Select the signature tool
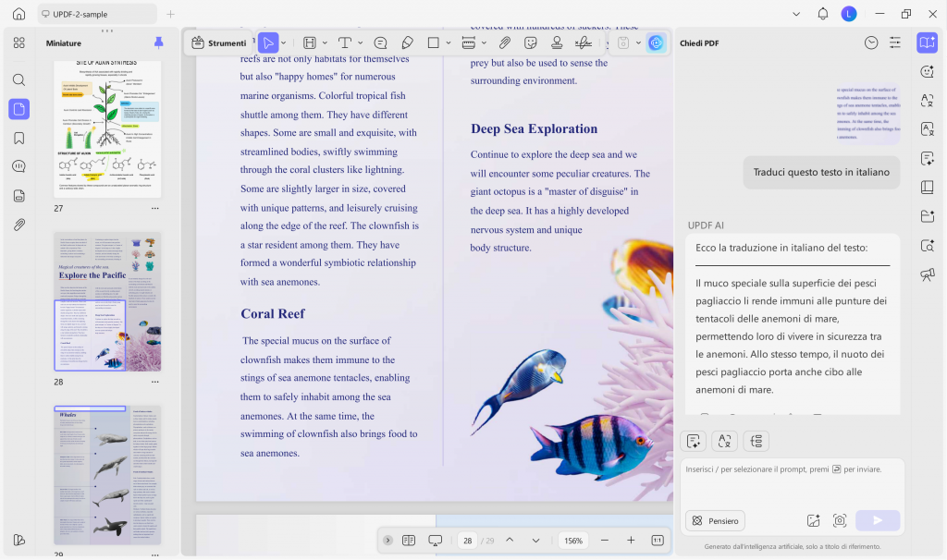The height and width of the screenshot is (560, 947). click(x=584, y=43)
